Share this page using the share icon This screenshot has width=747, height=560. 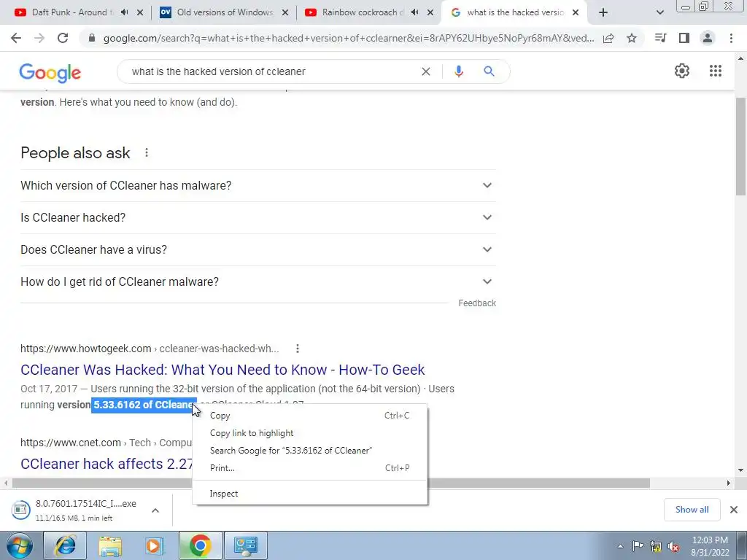click(x=608, y=38)
